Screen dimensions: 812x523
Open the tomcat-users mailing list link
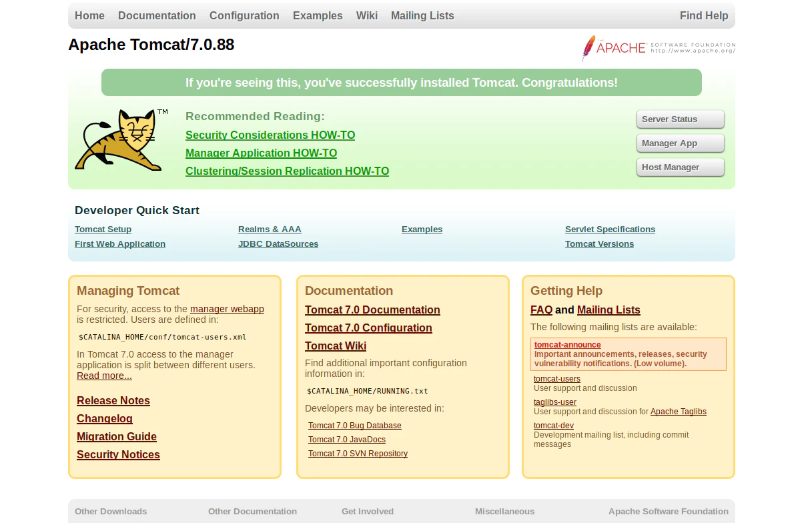(x=557, y=379)
